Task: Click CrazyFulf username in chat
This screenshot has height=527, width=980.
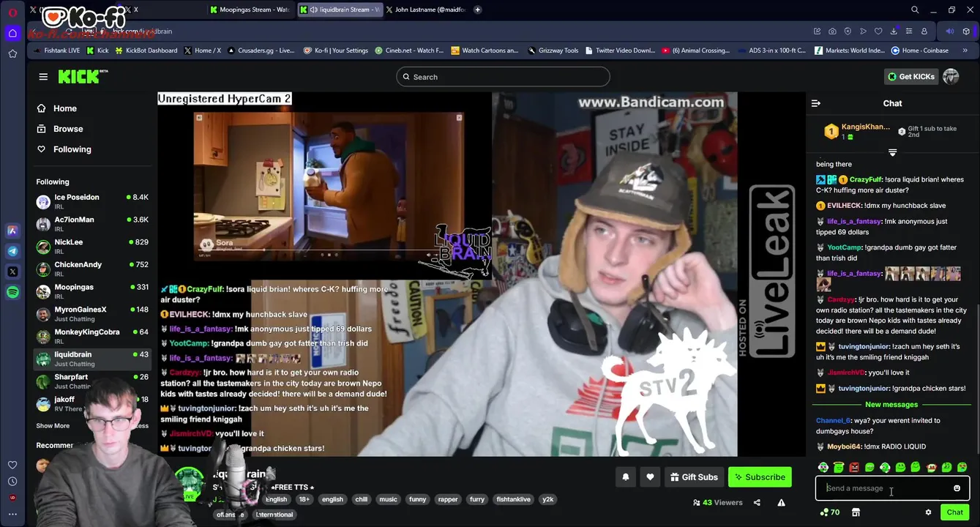Action: [x=866, y=180]
